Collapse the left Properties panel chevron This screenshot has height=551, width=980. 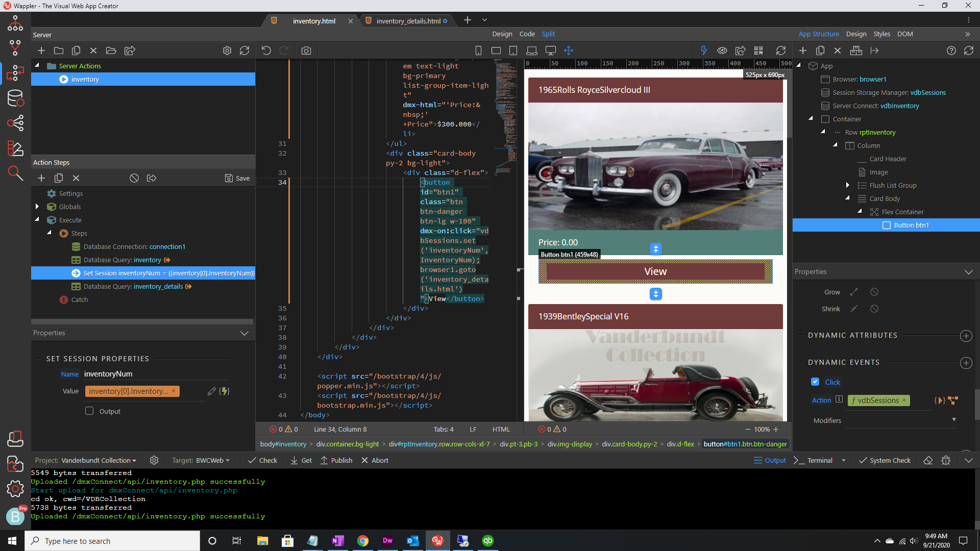click(x=244, y=333)
